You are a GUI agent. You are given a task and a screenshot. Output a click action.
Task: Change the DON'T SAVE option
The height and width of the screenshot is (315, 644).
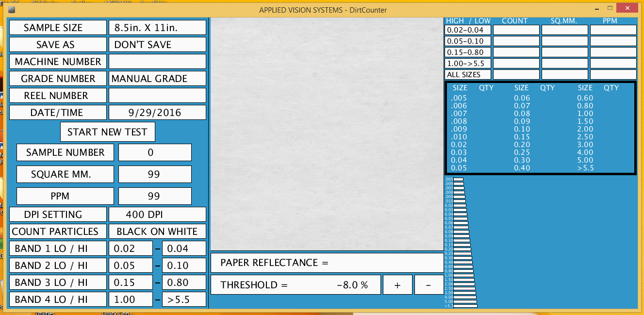point(157,45)
